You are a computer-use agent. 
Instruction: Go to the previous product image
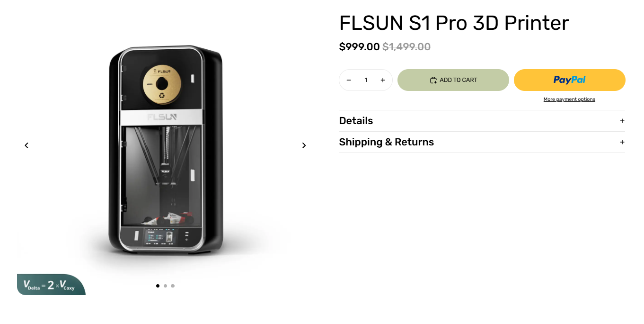(x=26, y=145)
